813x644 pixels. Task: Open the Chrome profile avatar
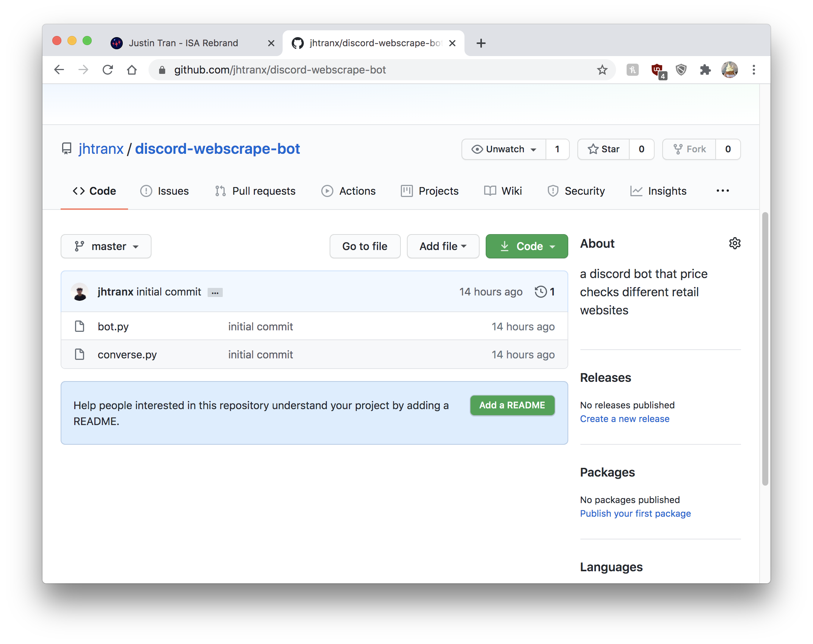[730, 70]
